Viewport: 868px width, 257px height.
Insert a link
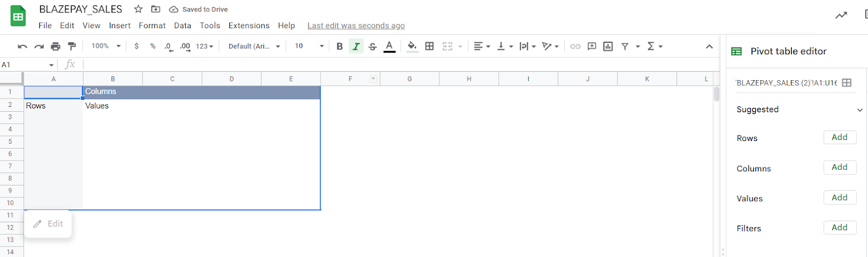(x=575, y=47)
